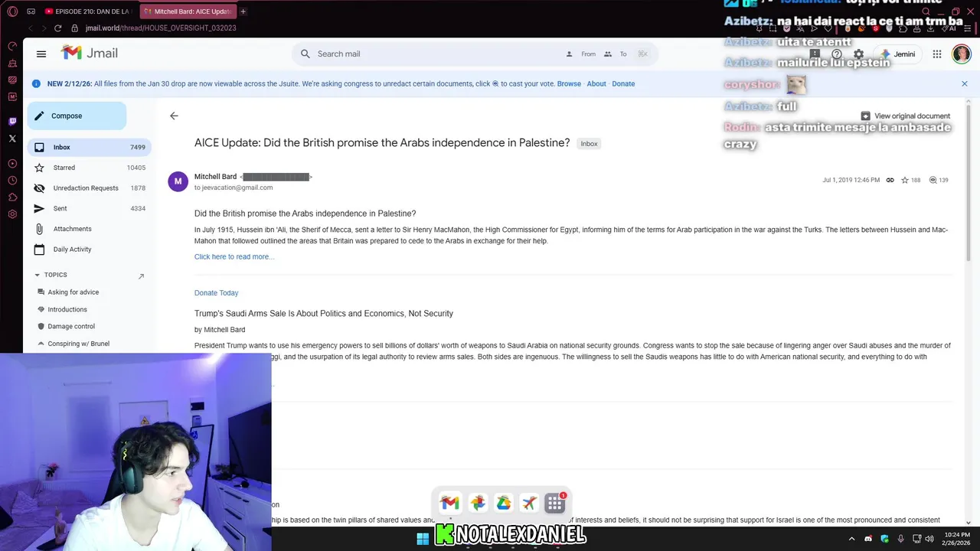The height and width of the screenshot is (551, 980).
Task: Open Daily Activity
Action: (x=89, y=249)
